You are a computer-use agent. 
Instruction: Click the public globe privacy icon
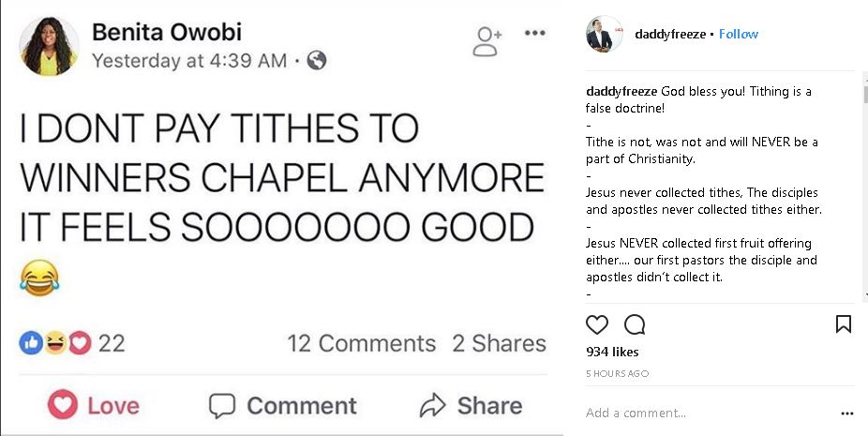tap(317, 61)
